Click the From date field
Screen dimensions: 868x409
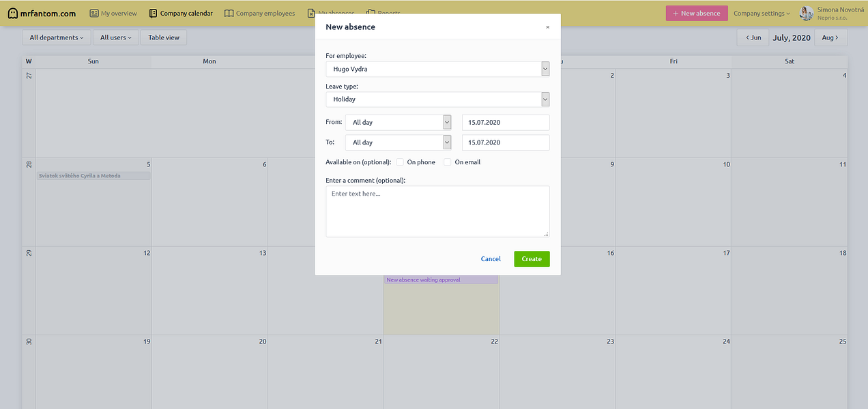tap(506, 122)
